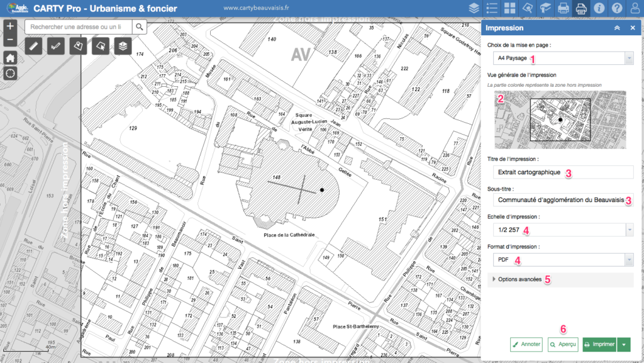Image resolution: width=644 pixels, height=363 pixels.
Task: Click the CARTY Pro - Urbanisme & foncier title
Action: [x=105, y=8]
